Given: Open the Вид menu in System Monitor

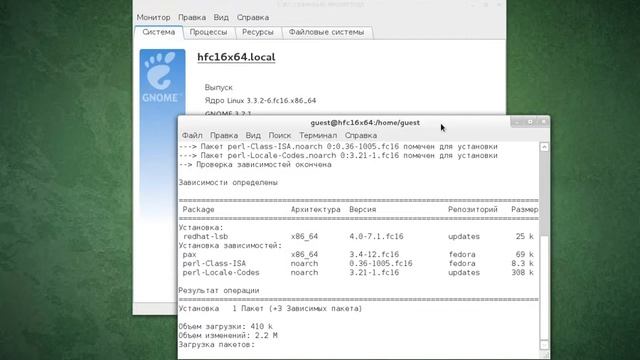Looking at the screenshot, I should [x=221, y=18].
